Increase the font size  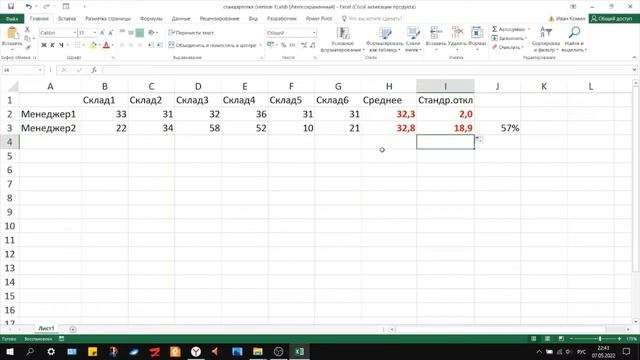pos(102,33)
